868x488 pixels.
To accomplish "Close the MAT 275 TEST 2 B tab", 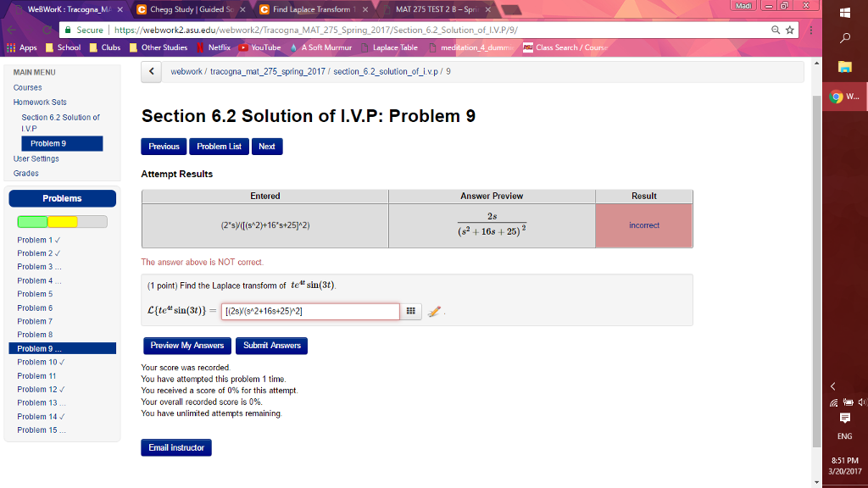I will 487,9.
